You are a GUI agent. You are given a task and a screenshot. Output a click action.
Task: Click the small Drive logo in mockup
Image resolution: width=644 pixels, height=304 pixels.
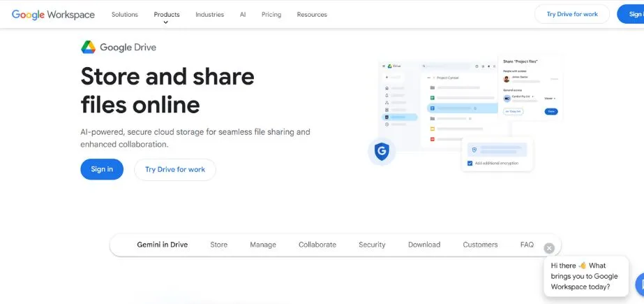click(390, 66)
